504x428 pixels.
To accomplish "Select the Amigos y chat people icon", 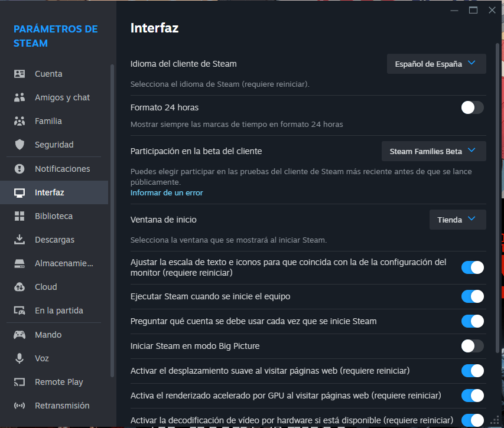I will pyautogui.click(x=19, y=97).
